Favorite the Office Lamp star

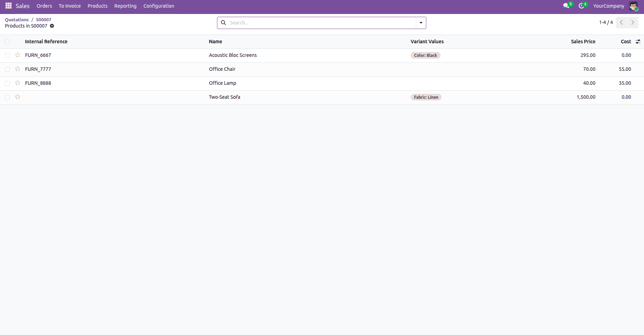pos(17,83)
